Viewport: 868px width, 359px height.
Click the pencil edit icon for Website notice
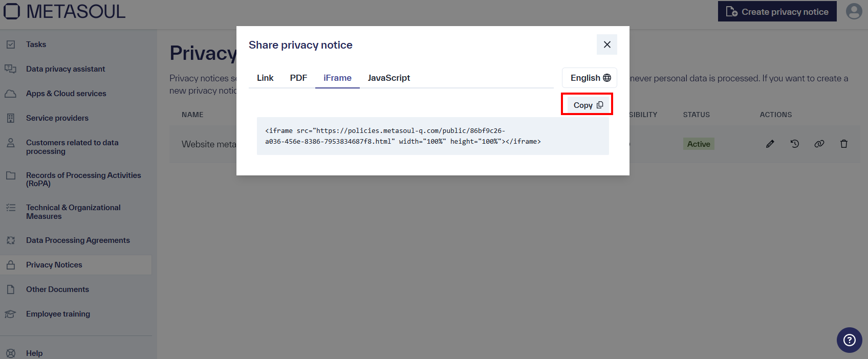[x=770, y=144]
